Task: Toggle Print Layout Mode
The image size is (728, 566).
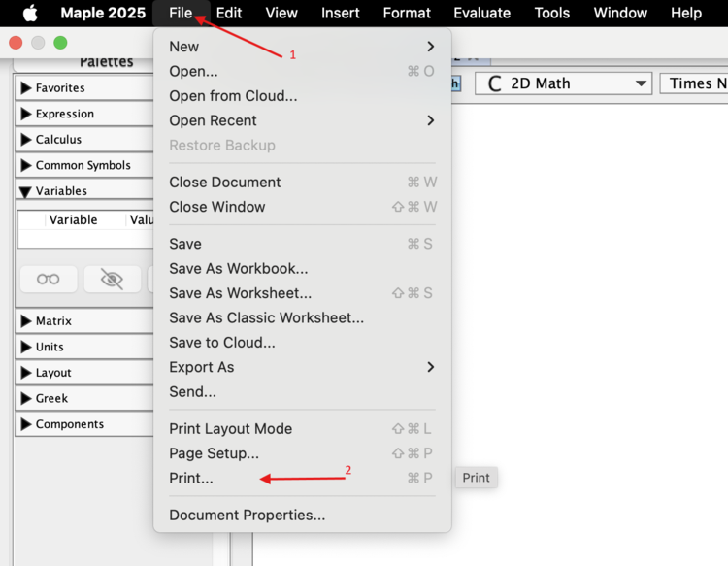Action: 230,428
